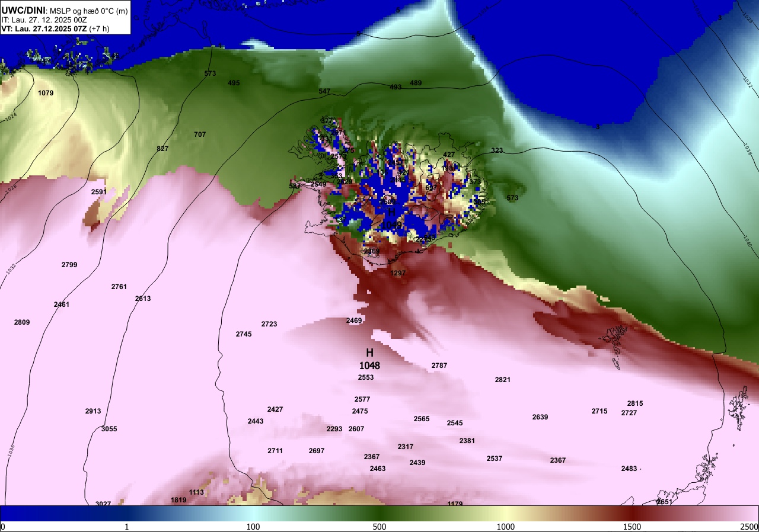Click the 2727 height value
The image size is (759, 532).
[x=629, y=413]
